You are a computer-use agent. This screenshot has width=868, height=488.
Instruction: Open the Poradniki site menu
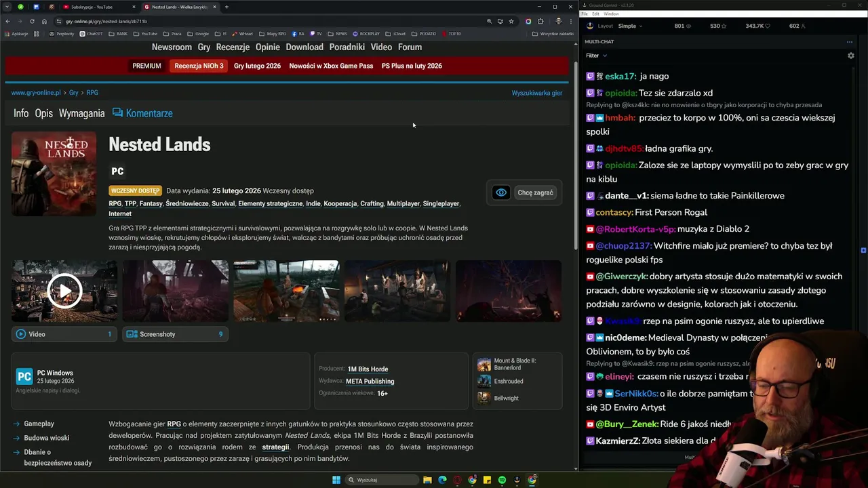click(347, 47)
